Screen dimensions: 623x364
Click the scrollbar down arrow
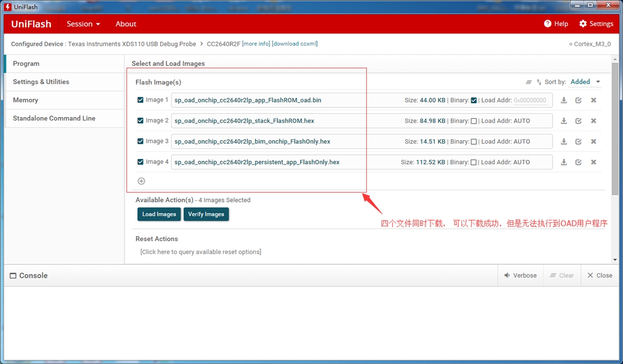coord(615,260)
